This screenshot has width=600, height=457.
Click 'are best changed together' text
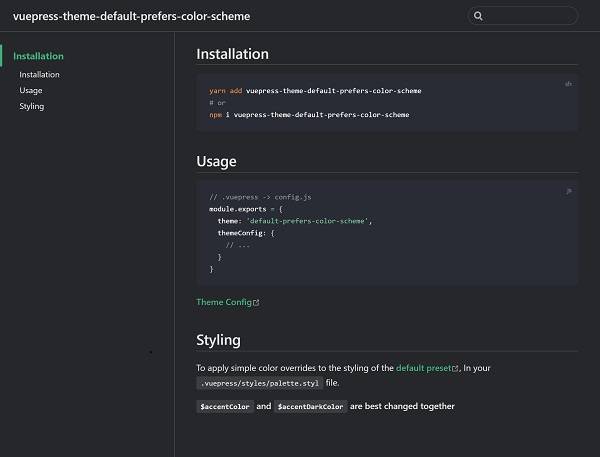(x=402, y=406)
